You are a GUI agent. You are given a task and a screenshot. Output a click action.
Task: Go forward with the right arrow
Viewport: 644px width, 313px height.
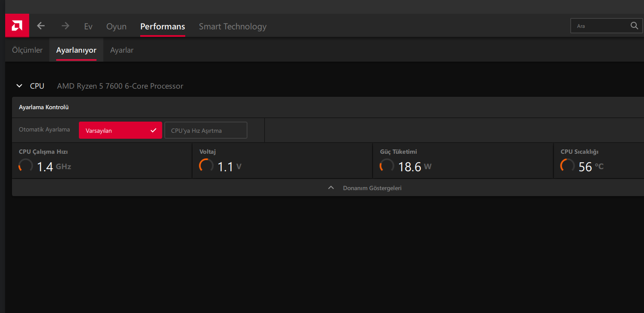coord(65,26)
